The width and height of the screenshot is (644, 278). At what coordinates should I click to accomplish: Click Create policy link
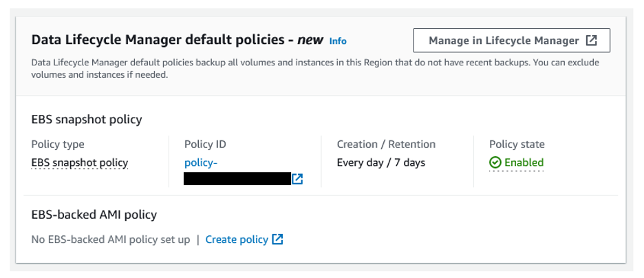click(x=237, y=239)
